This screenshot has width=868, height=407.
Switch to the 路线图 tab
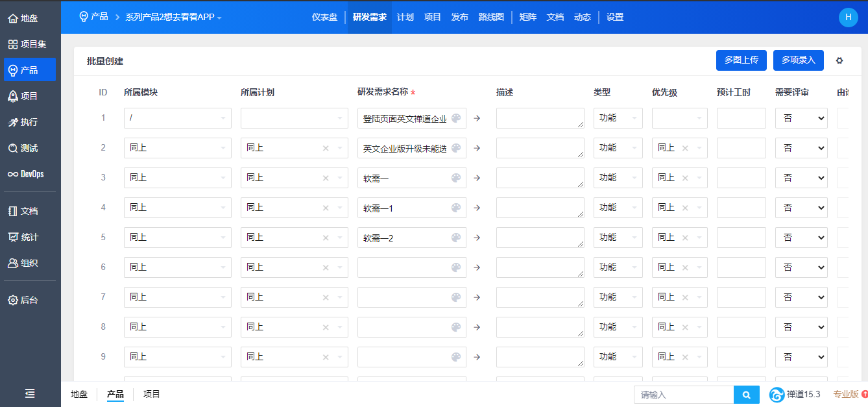(x=490, y=17)
